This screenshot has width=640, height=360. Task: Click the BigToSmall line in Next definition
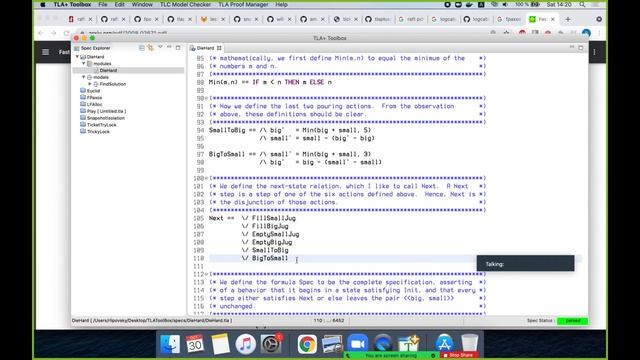(270, 258)
